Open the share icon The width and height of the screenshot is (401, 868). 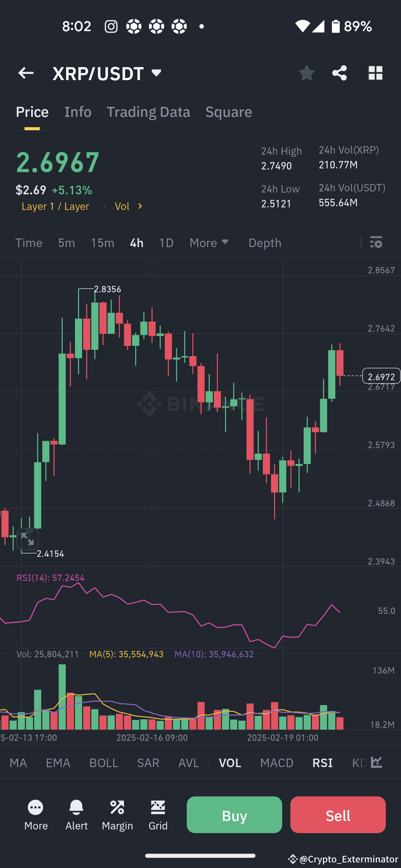point(339,73)
